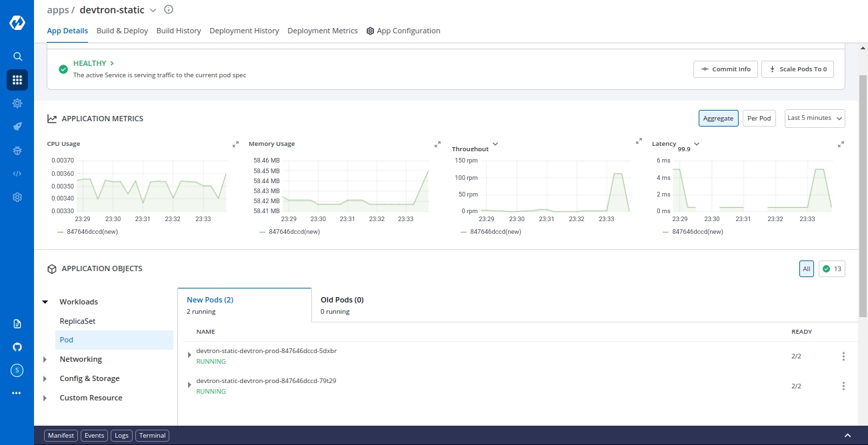Open the Deployment Metrics tab
This screenshot has height=445, width=868.
[x=322, y=31]
